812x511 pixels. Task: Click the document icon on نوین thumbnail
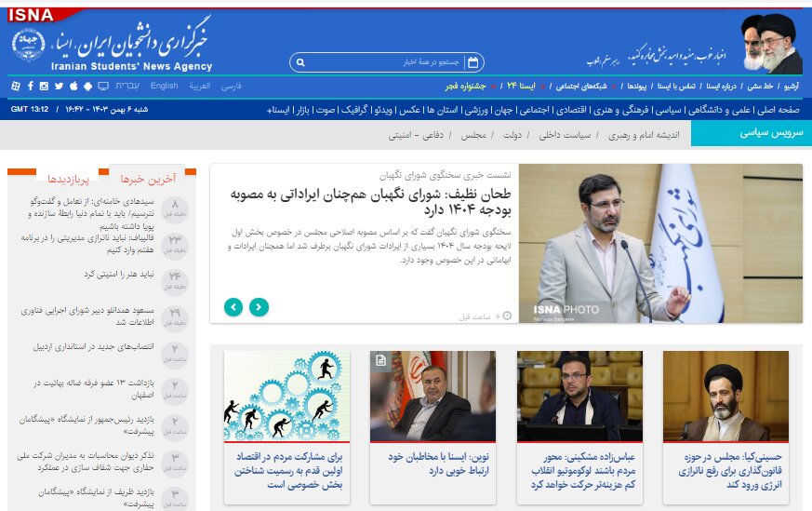pos(380,360)
